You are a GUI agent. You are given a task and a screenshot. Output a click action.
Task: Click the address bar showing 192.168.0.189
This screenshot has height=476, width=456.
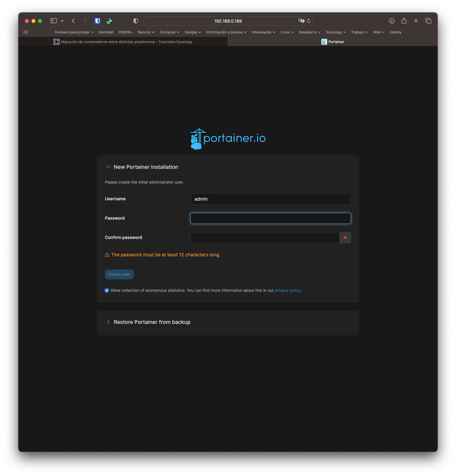point(228,21)
